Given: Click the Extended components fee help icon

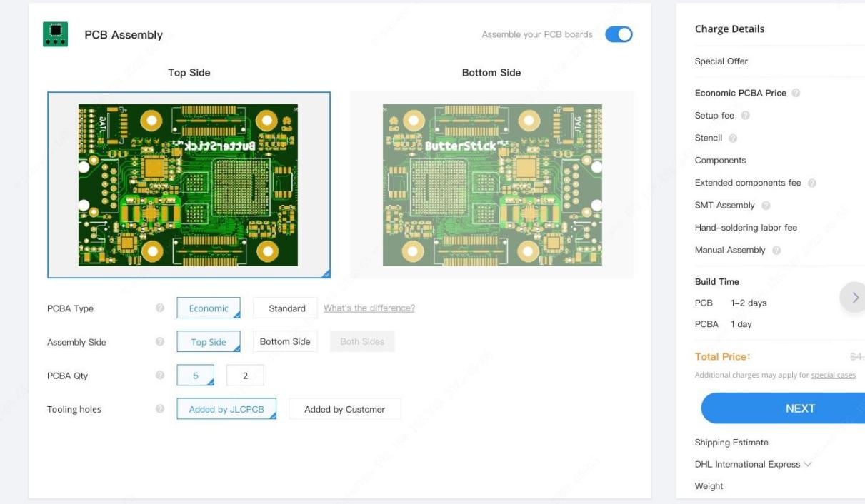Looking at the screenshot, I should click(811, 182).
